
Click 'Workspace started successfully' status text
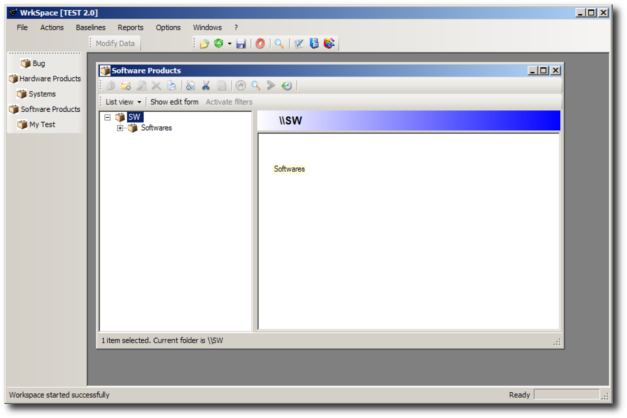(59, 395)
